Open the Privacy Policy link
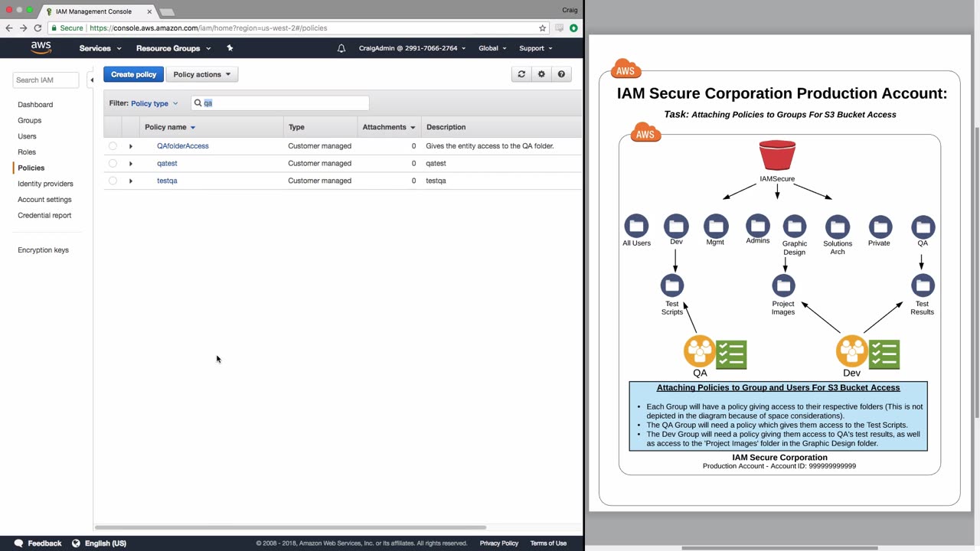Viewport: 980px width, 551px height. [499, 543]
